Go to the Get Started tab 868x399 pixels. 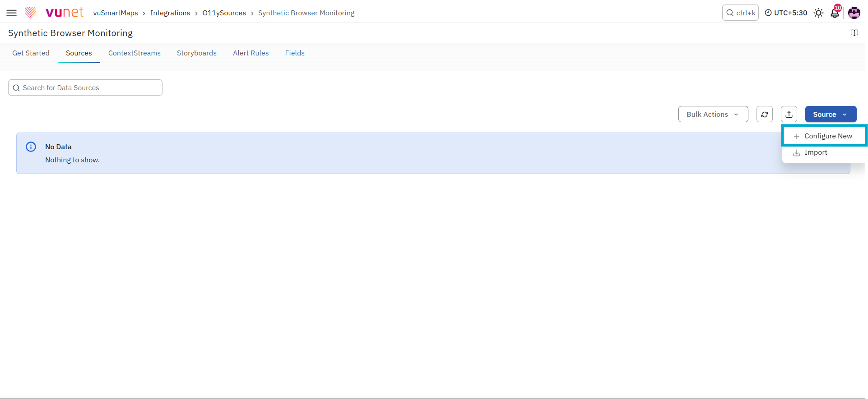(31, 53)
